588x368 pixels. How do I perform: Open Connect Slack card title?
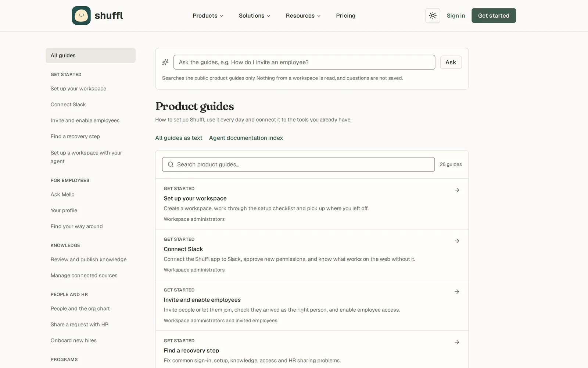coord(183,249)
